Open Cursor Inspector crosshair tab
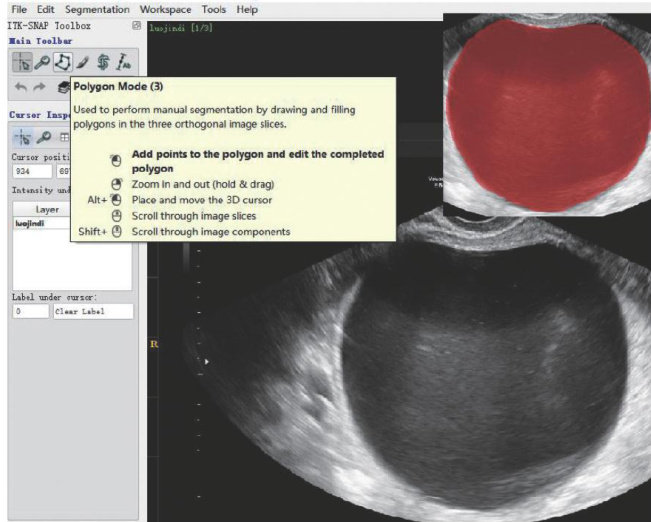Screen dimensions: 651x522 coord(22,137)
